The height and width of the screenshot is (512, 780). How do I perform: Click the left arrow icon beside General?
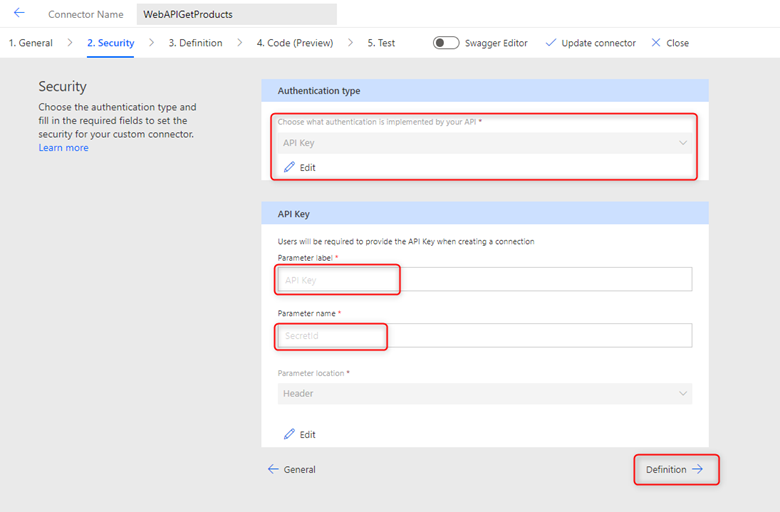point(273,469)
